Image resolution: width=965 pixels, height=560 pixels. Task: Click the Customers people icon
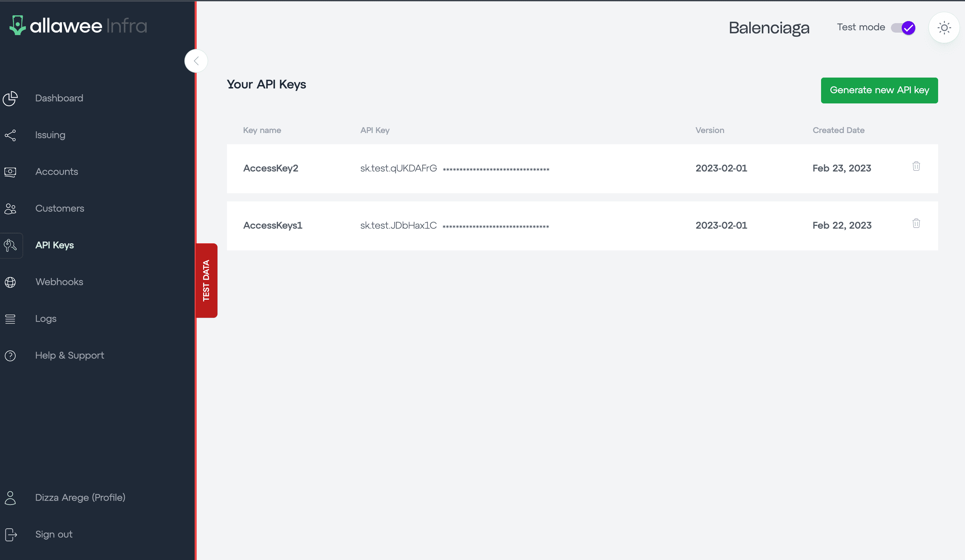click(x=10, y=209)
